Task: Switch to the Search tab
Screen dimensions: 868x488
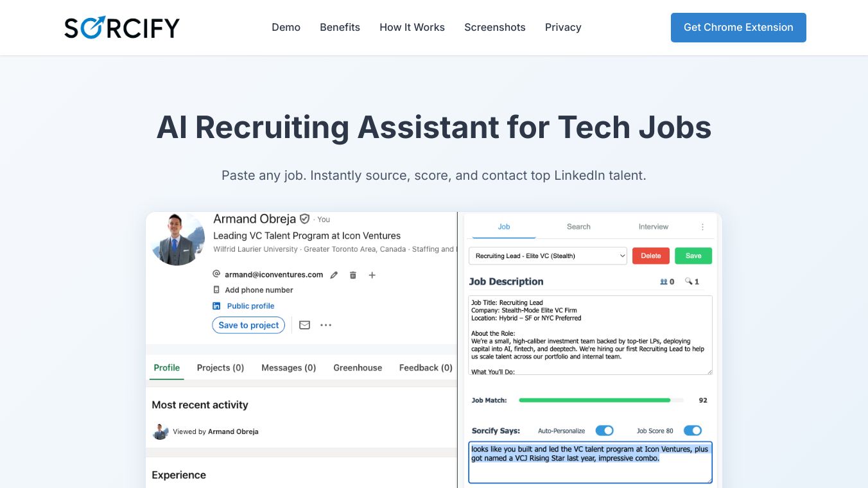Action: [x=578, y=227]
